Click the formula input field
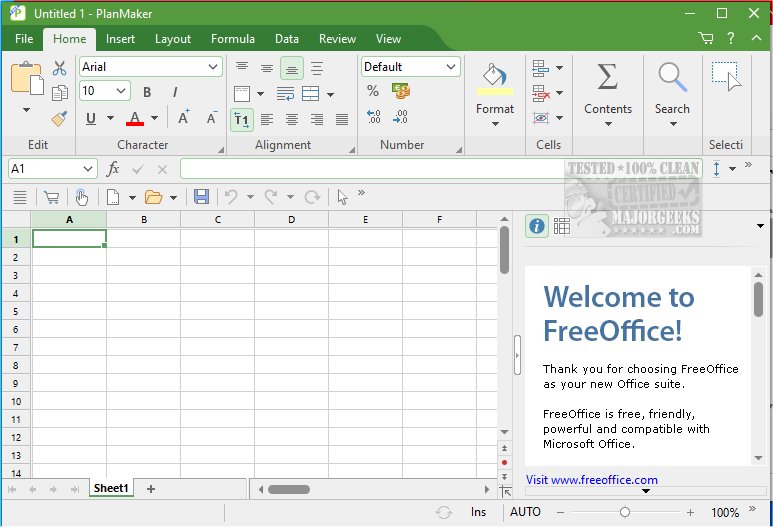773x527 pixels. 441,169
